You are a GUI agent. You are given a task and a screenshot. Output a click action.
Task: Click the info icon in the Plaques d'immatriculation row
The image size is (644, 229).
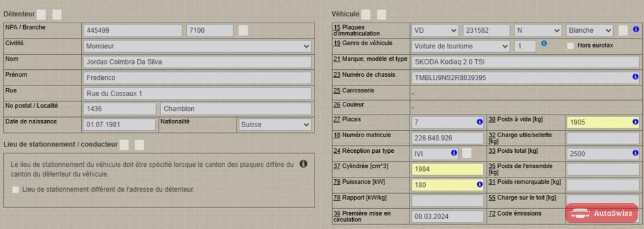pos(636,30)
